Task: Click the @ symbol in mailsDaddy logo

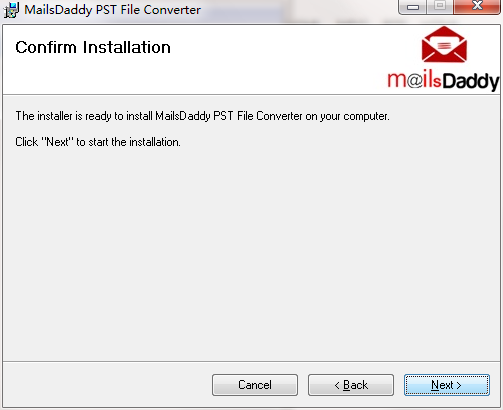Action: pos(415,80)
